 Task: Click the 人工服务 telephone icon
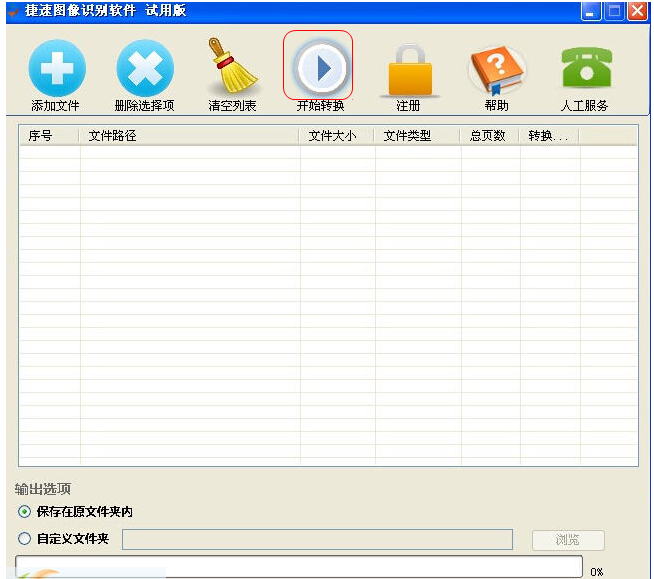coord(586,67)
